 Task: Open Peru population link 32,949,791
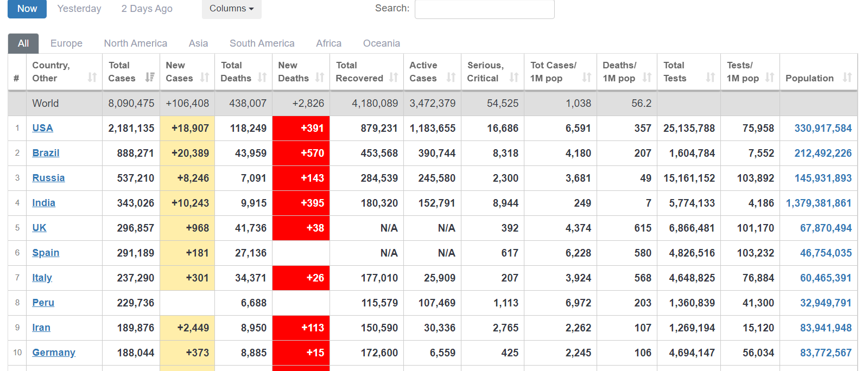click(826, 303)
